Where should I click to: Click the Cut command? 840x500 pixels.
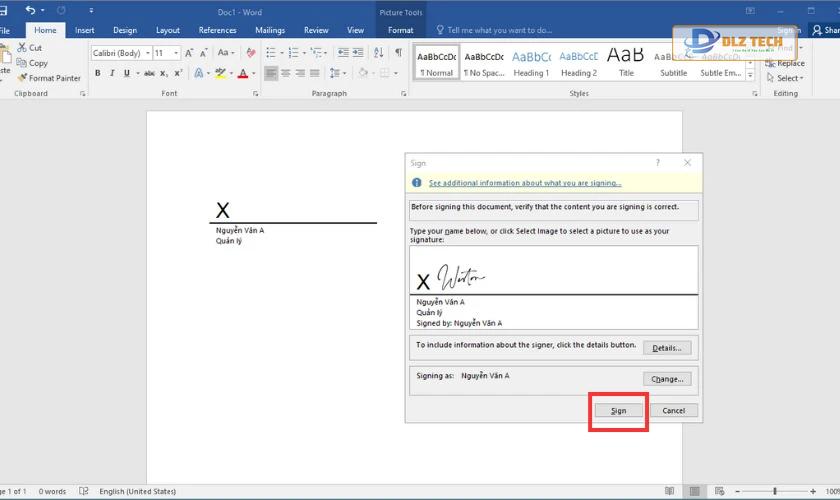click(x=29, y=48)
